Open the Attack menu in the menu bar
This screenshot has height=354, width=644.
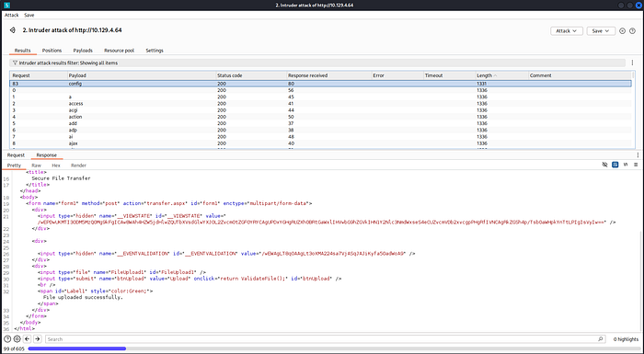pyautogui.click(x=11, y=15)
